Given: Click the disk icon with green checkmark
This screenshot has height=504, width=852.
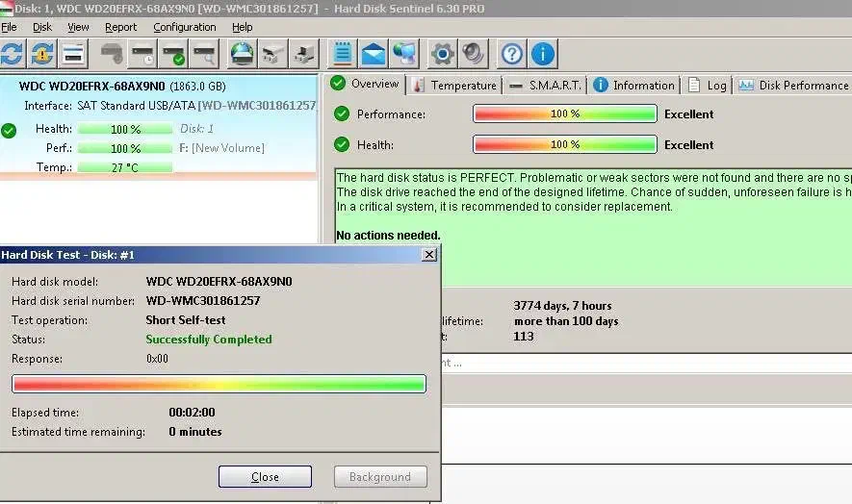Looking at the screenshot, I should (173, 53).
